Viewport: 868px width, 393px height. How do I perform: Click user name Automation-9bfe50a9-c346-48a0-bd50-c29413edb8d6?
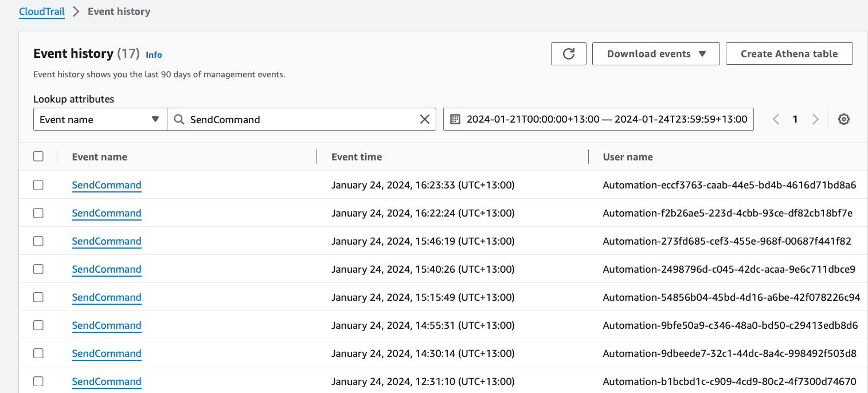coord(730,325)
